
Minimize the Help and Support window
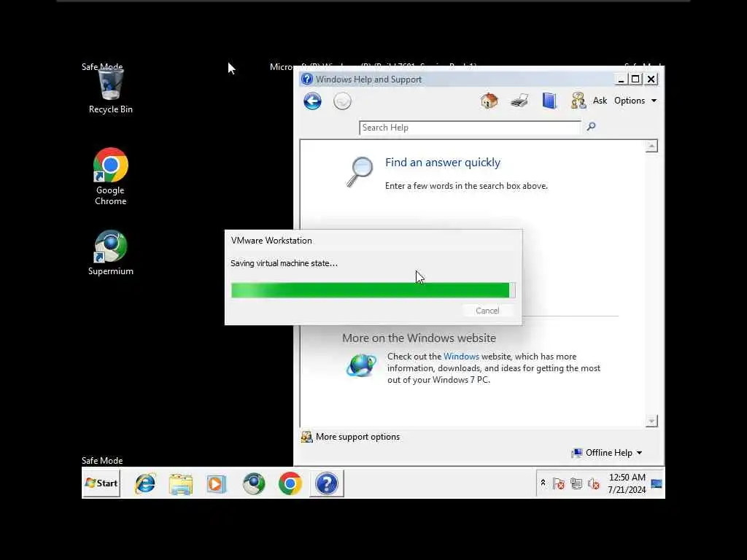pyautogui.click(x=620, y=79)
